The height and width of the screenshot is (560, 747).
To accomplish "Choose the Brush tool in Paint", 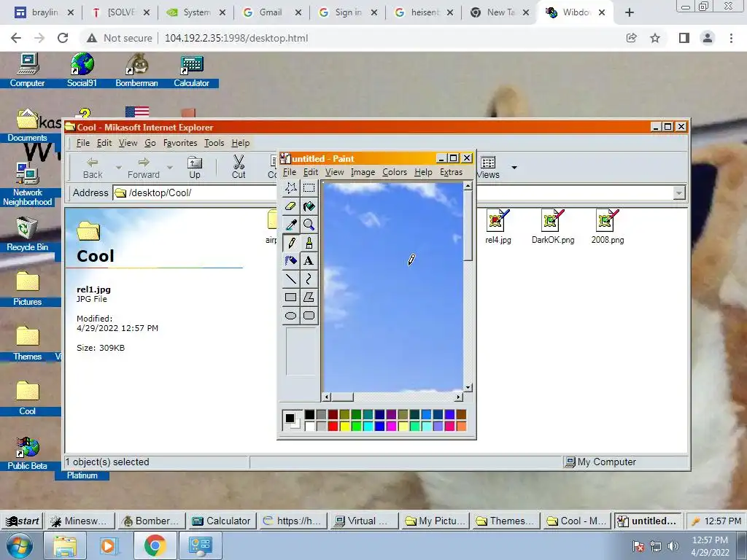I will 309,243.
